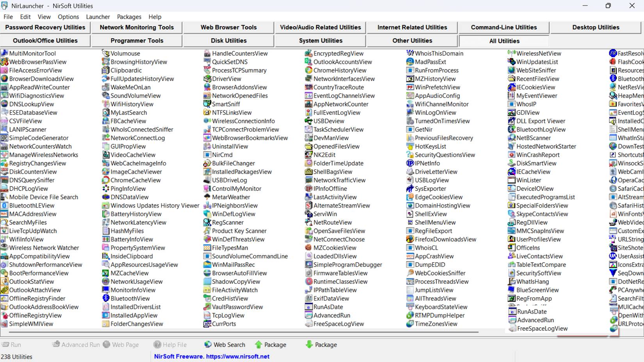Open the Edit menu

pyautogui.click(x=25, y=17)
